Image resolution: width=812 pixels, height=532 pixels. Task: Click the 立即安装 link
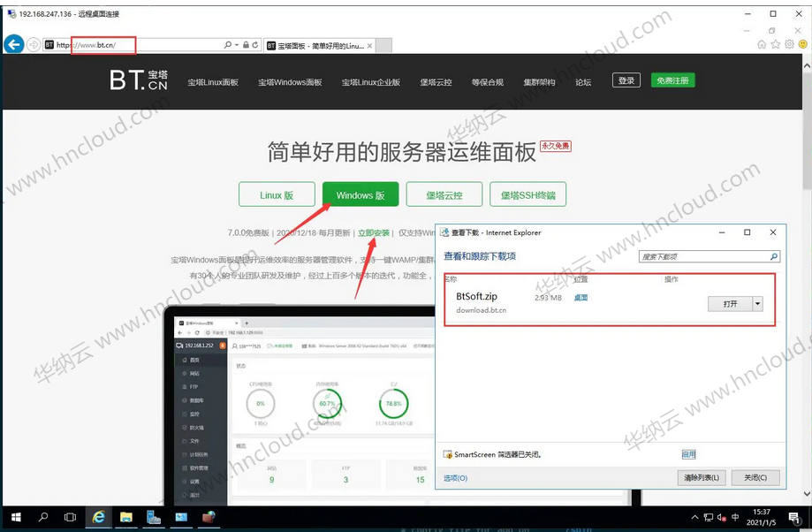click(x=374, y=233)
